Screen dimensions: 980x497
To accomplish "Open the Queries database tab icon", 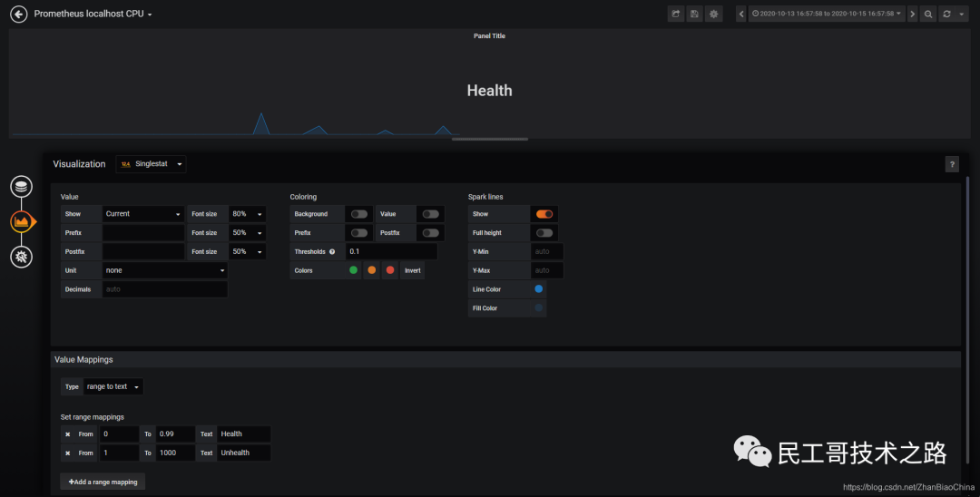I will pyautogui.click(x=21, y=186).
